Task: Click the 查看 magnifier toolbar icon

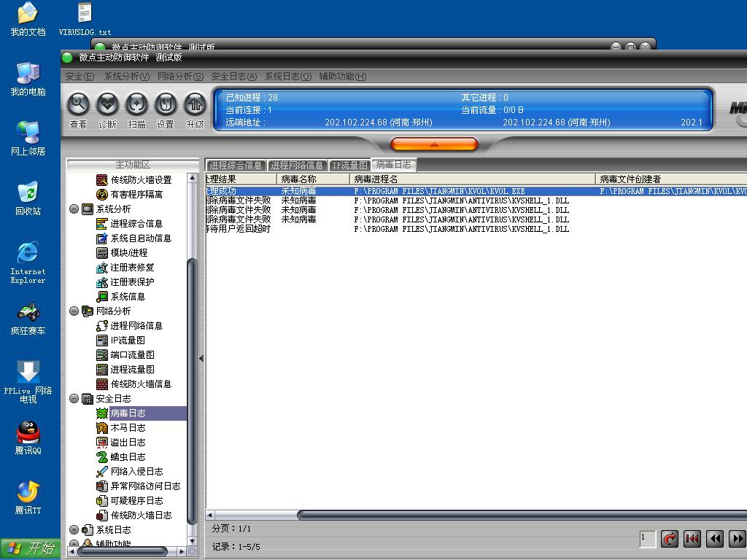Action: click(x=79, y=104)
